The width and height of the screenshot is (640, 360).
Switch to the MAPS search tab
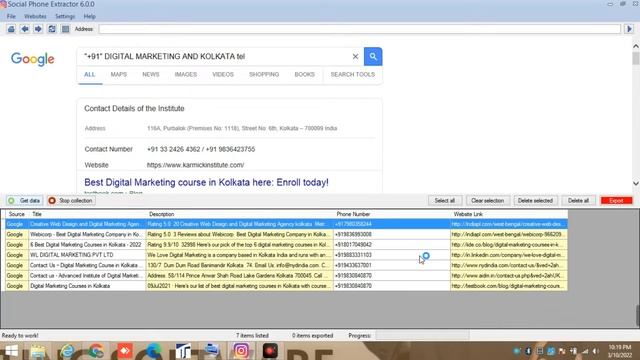point(119,74)
